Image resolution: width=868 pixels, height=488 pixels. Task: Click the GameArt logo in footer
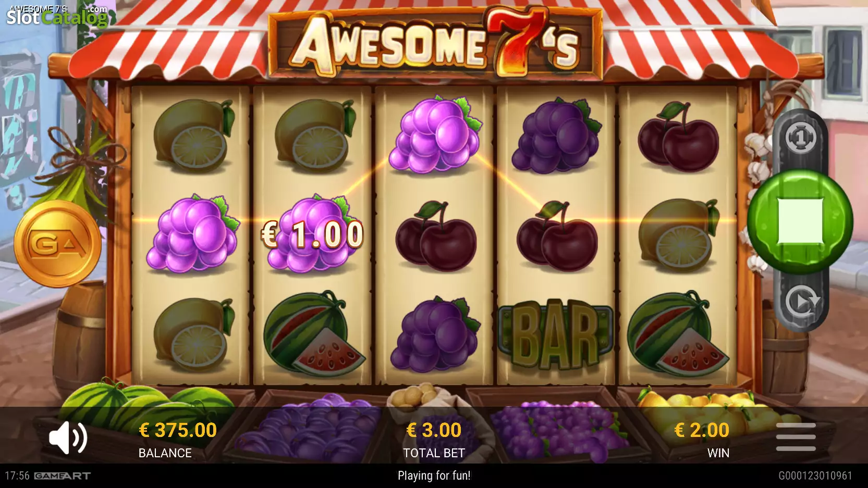click(63, 476)
